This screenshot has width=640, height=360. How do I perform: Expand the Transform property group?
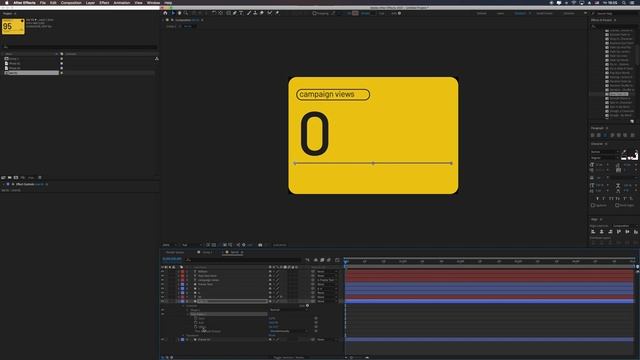coord(183,336)
